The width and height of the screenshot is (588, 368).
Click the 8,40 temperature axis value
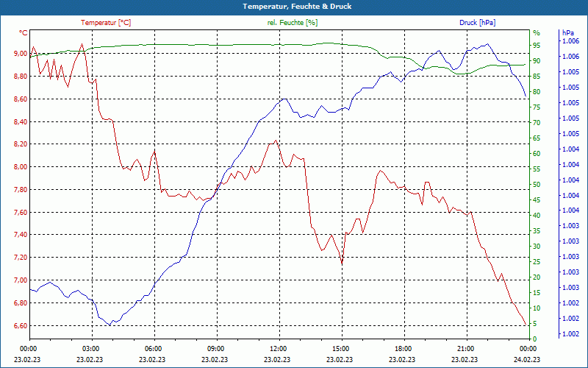click(21, 121)
